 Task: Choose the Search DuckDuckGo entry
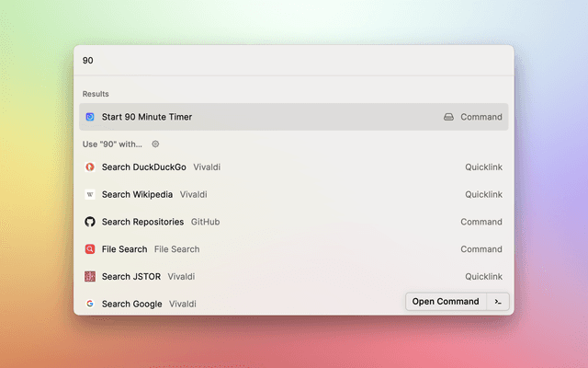click(x=143, y=167)
